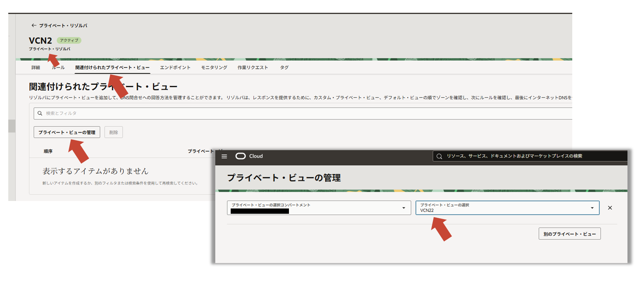644x283 pixels.
Task: Open the 作業リクエスト tab
Action: point(252,68)
